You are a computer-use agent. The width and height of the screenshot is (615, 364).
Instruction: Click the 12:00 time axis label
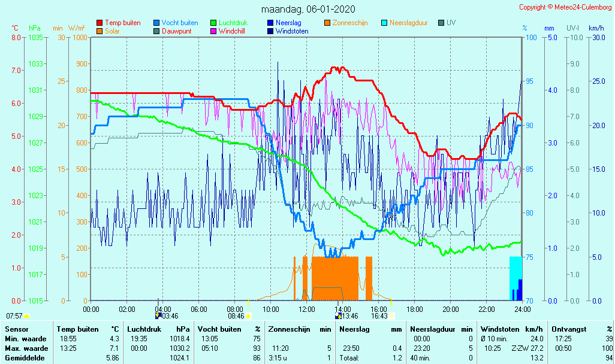click(x=306, y=310)
